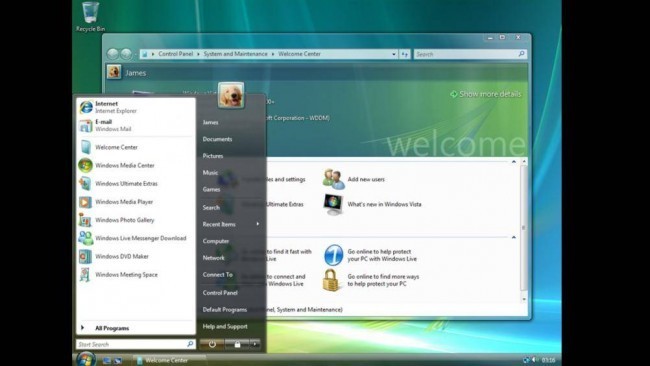Click the Add new users icon
Viewport: 650px width, 366px height.
click(x=333, y=179)
